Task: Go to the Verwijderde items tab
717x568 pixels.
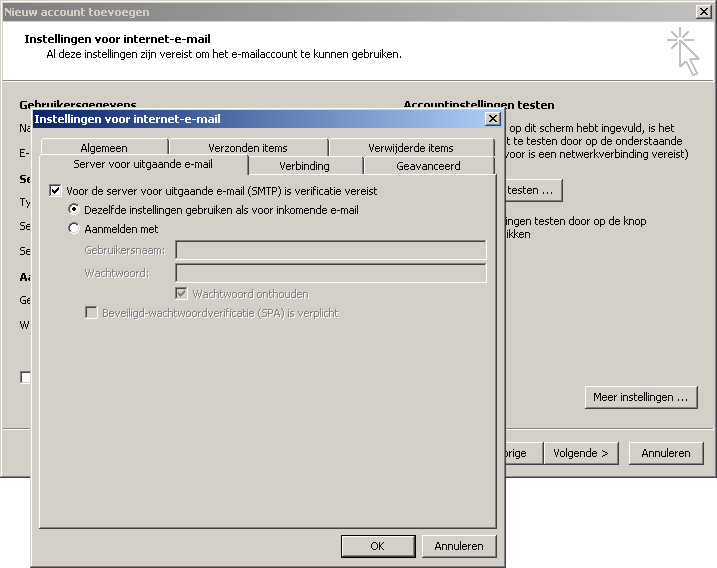Action: click(410, 148)
